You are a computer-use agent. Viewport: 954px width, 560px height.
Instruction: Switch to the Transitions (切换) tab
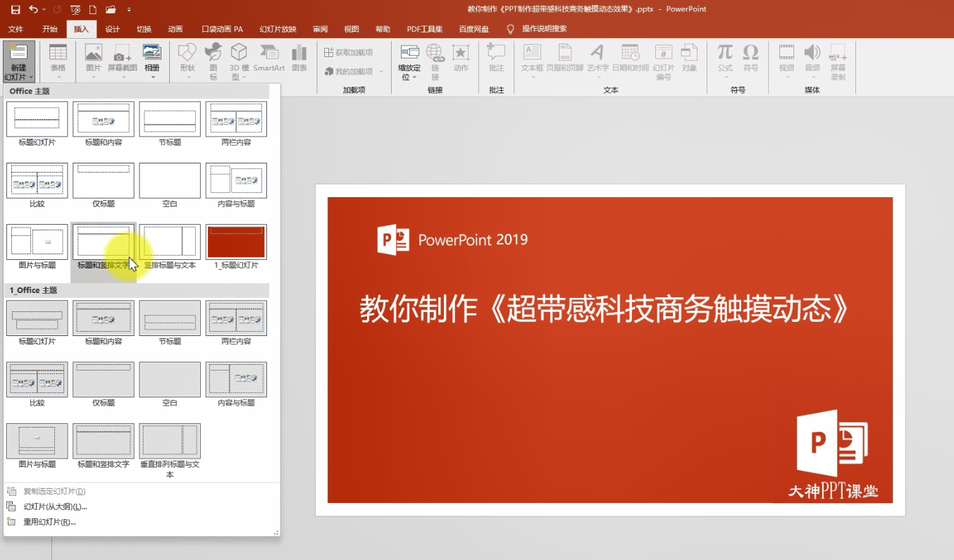click(144, 29)
